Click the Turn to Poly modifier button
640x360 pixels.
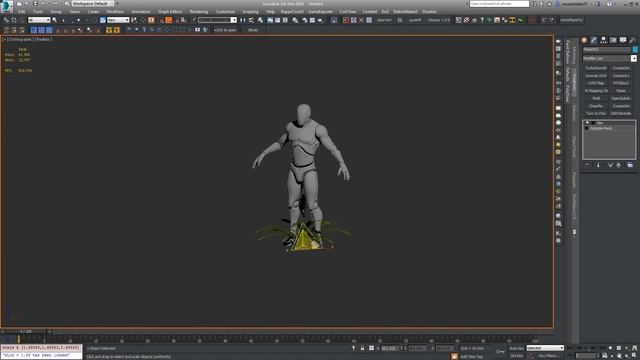click(x=596, y=113)
